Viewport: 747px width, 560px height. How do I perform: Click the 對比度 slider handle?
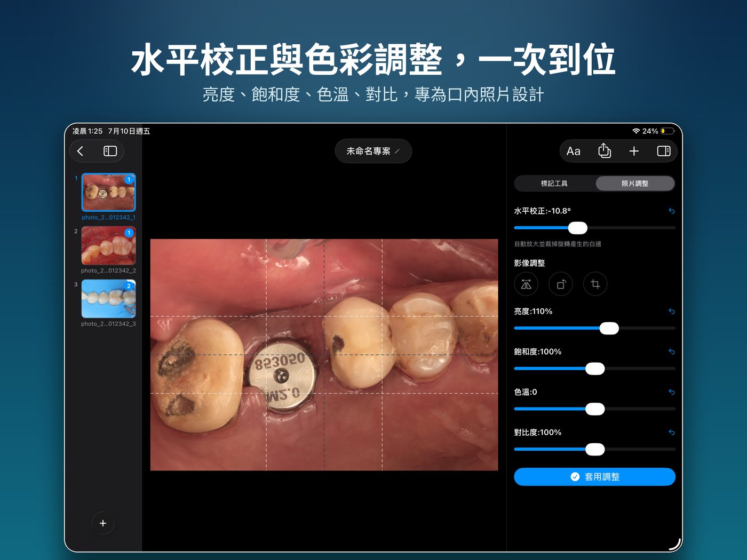tap(595, 450)
